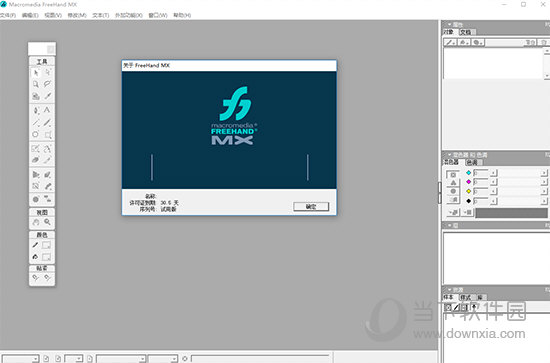Close the tools panel via its top button
Viewport: 550px width, 363px height.
tap(51, 49)
